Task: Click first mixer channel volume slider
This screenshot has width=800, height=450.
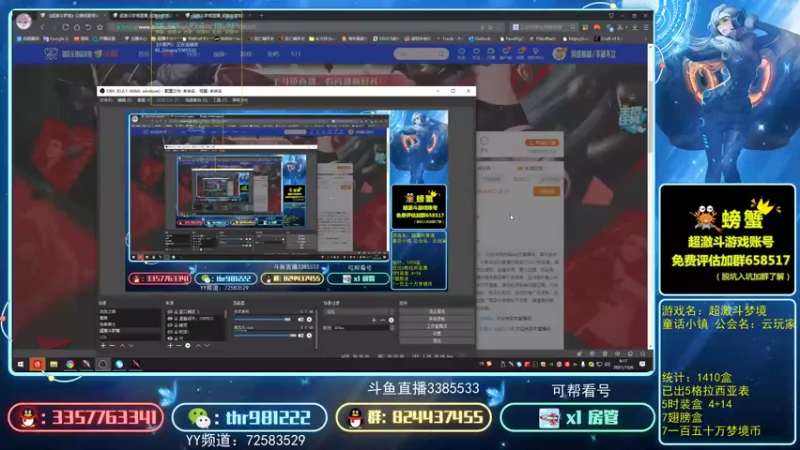Action: pyautogui.click(x=262, y=319)
